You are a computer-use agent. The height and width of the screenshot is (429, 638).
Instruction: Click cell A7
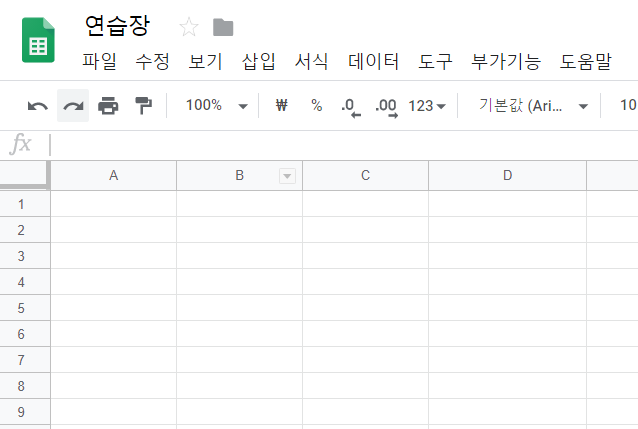(x=114, y=360)
